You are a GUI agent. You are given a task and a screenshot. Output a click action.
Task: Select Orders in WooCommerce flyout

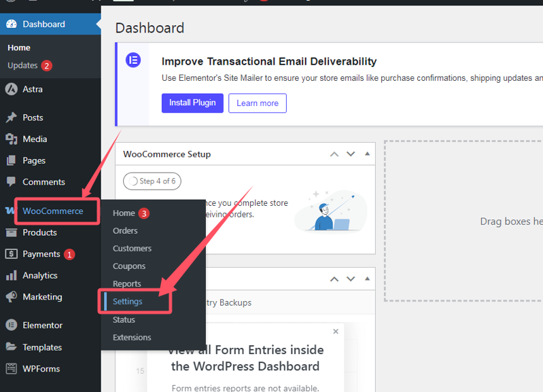click(125, 230)
